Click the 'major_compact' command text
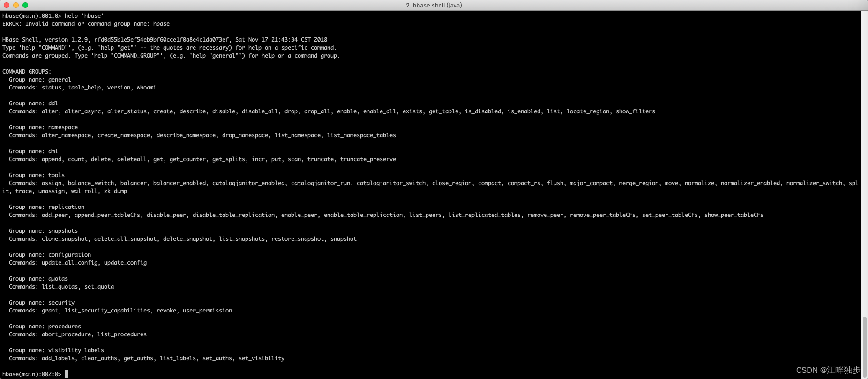This screenshot has height=379, width=868. pos(591,183)
